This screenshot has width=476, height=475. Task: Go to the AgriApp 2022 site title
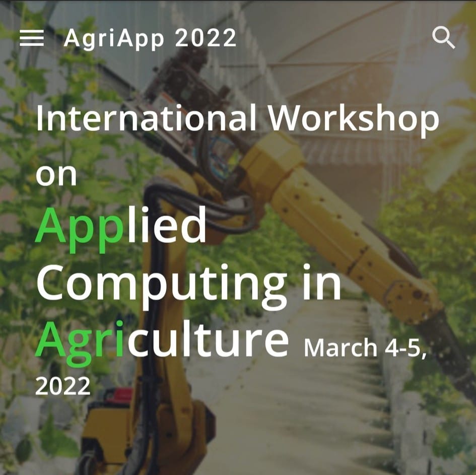150,39
